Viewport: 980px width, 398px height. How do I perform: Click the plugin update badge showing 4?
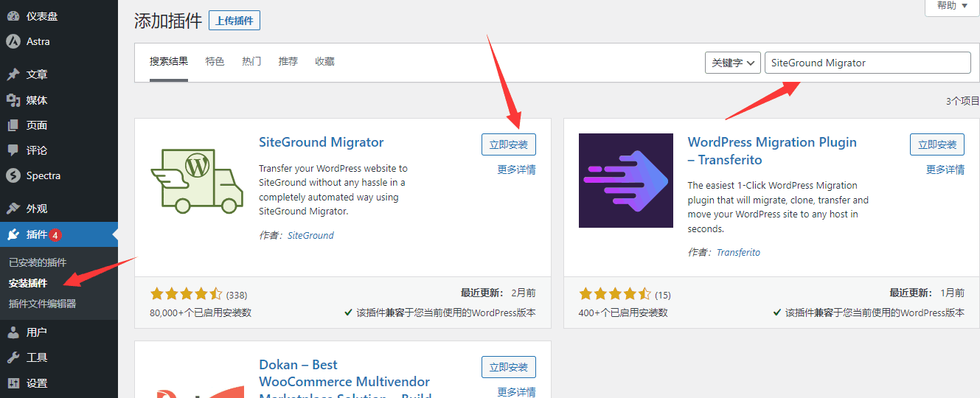tap(55, 235)
